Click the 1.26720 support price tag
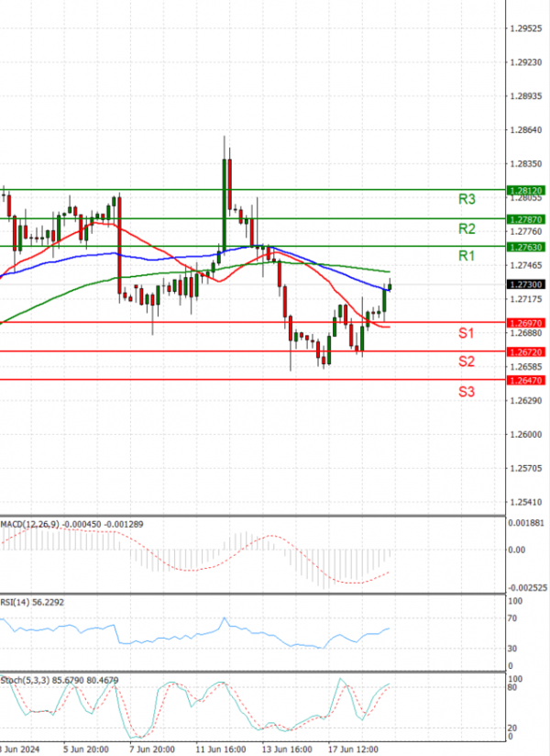 [x=526, y=352]
